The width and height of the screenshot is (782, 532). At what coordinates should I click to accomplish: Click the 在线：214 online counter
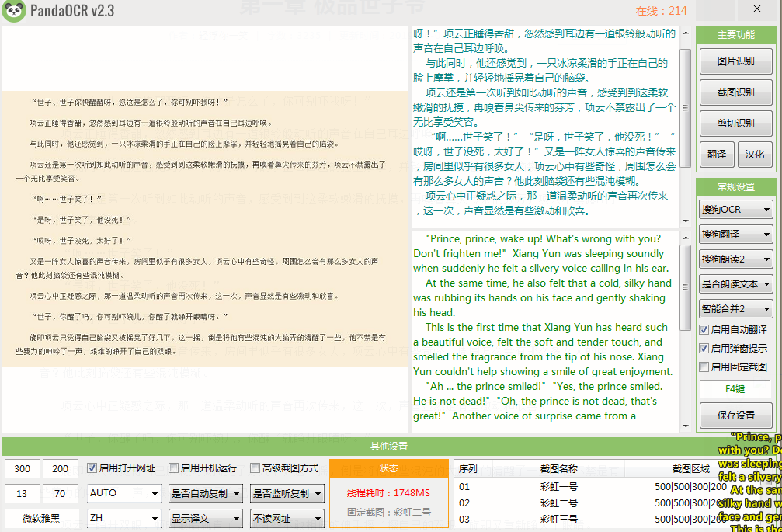point(662,10)
